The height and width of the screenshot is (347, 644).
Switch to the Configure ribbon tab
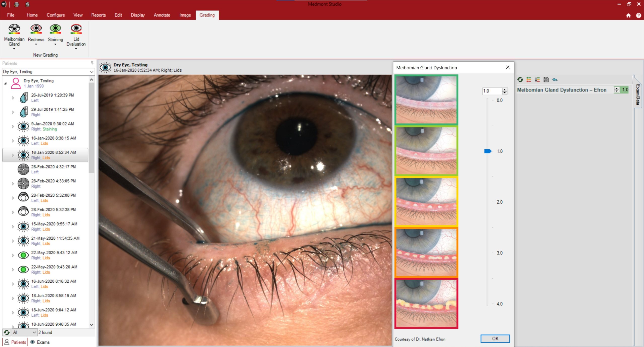56,15
